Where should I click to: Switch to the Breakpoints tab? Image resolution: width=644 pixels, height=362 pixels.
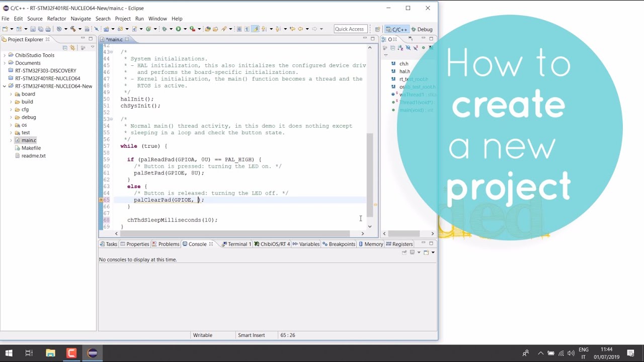point(339,244)
